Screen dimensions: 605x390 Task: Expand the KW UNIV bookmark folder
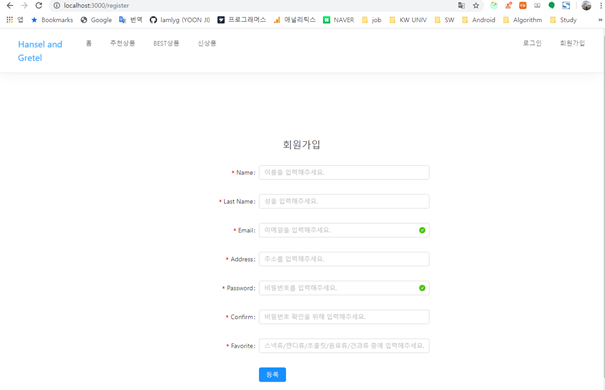pyautogui.click(x=408, y=20)
